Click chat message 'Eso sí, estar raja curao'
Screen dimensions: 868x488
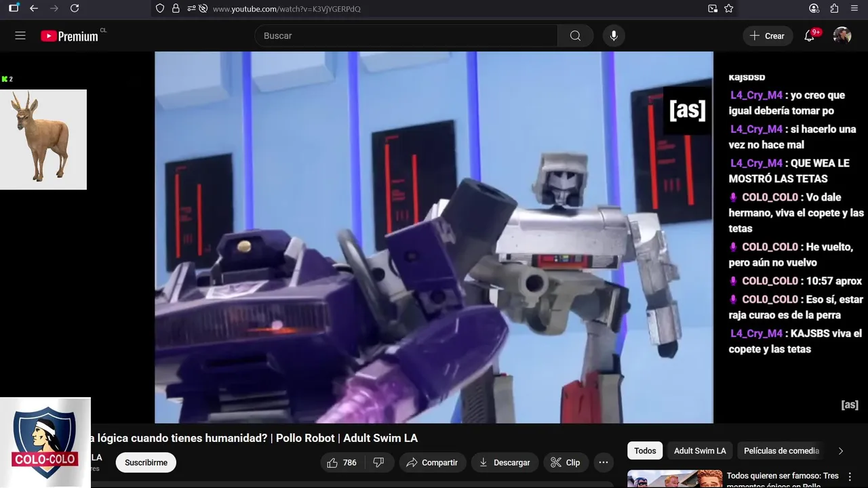coord(796,306)
